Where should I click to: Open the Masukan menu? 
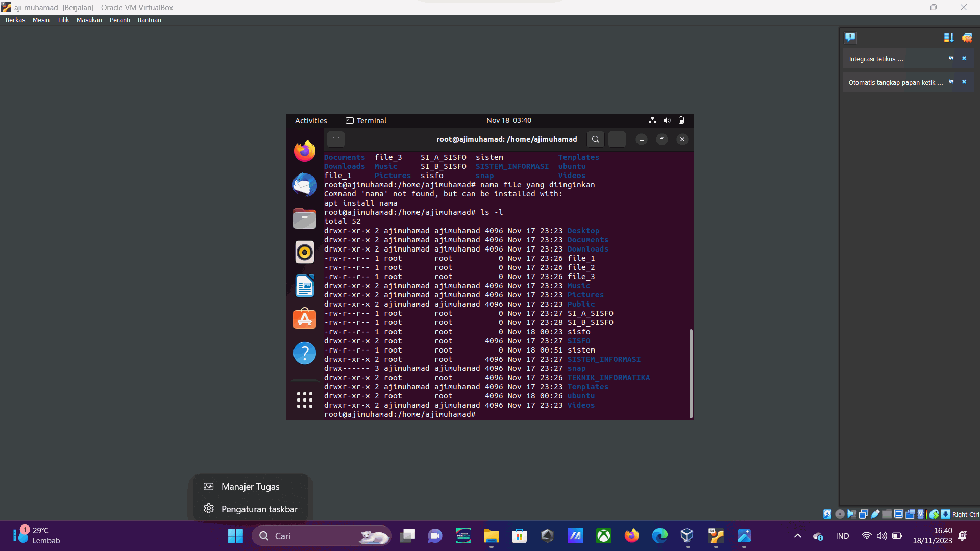point(89,20)
